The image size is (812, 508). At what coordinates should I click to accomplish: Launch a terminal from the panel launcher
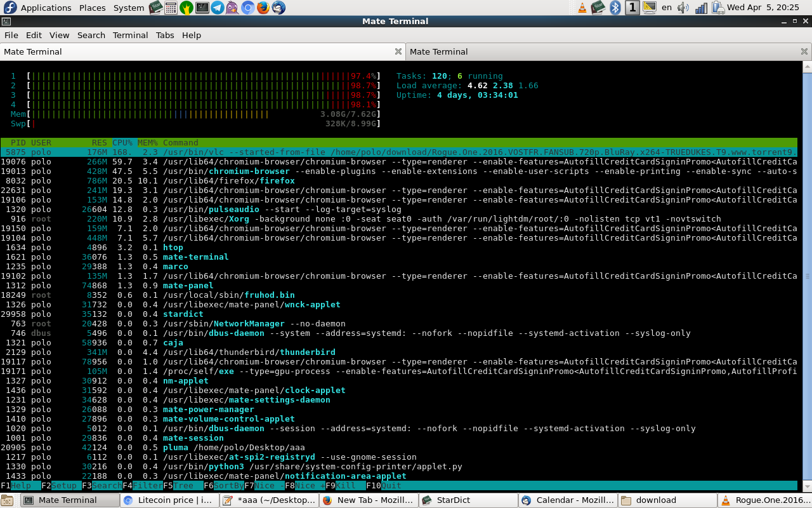click(202, 8)
